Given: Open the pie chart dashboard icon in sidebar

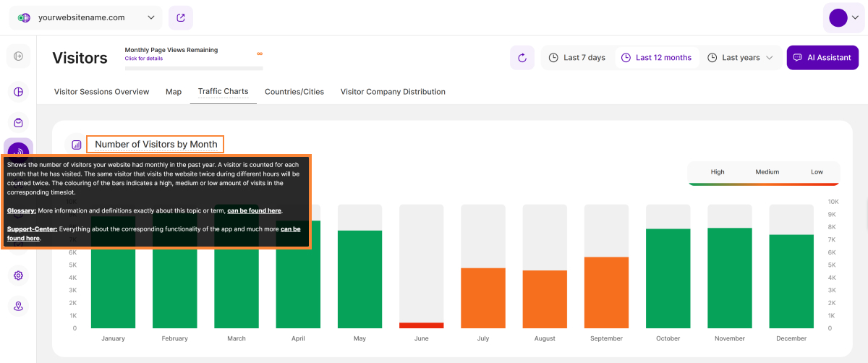Looking at the screenshot, I should 18,92.
